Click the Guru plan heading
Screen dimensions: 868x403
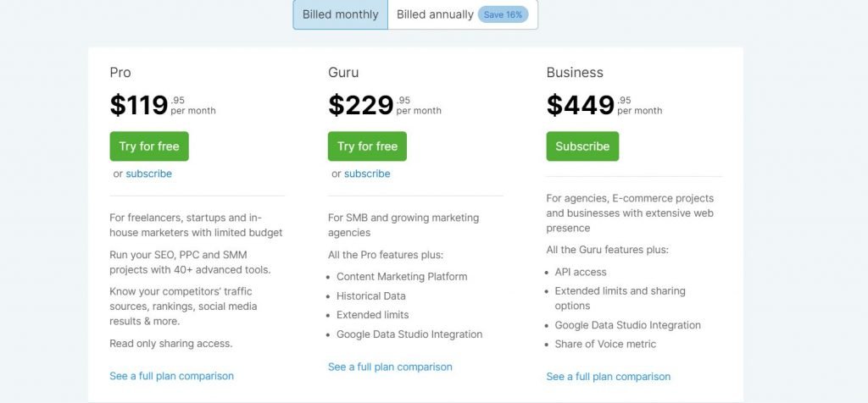[343, 73]
